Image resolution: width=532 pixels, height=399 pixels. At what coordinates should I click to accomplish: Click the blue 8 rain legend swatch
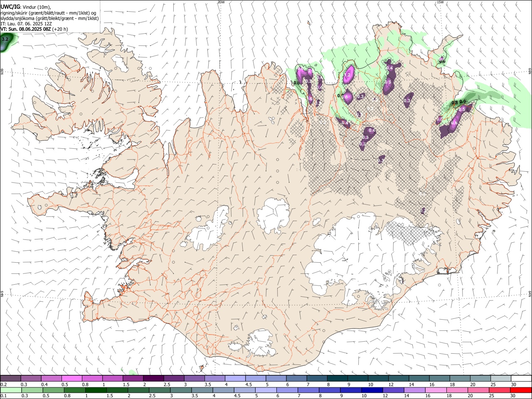tap(329, 390)
